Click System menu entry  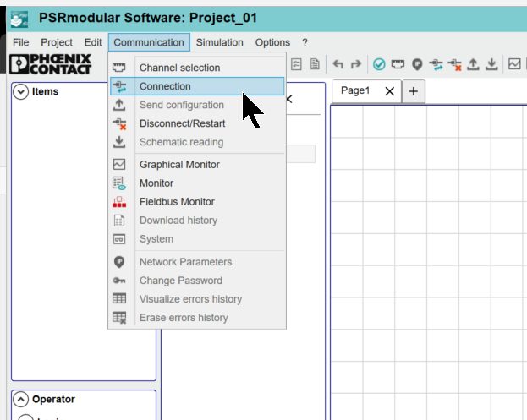click(197, 239)
